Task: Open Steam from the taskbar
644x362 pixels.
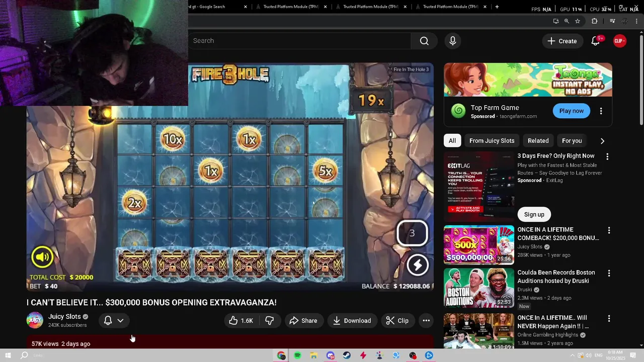Action: pyautogui.click(x=347, y=356)
